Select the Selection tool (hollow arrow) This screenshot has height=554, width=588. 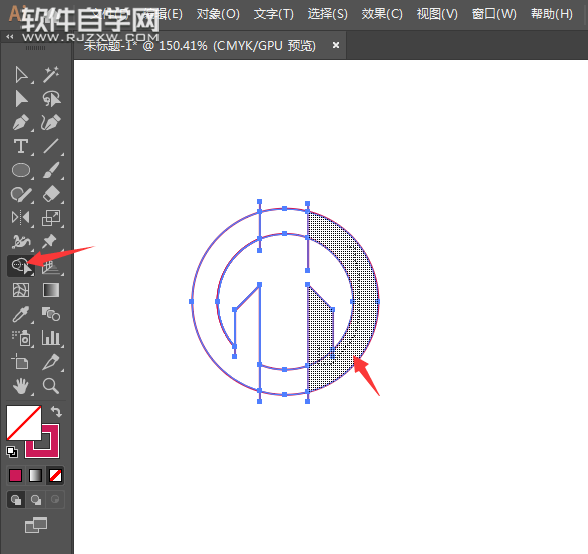tap(21, 75)
